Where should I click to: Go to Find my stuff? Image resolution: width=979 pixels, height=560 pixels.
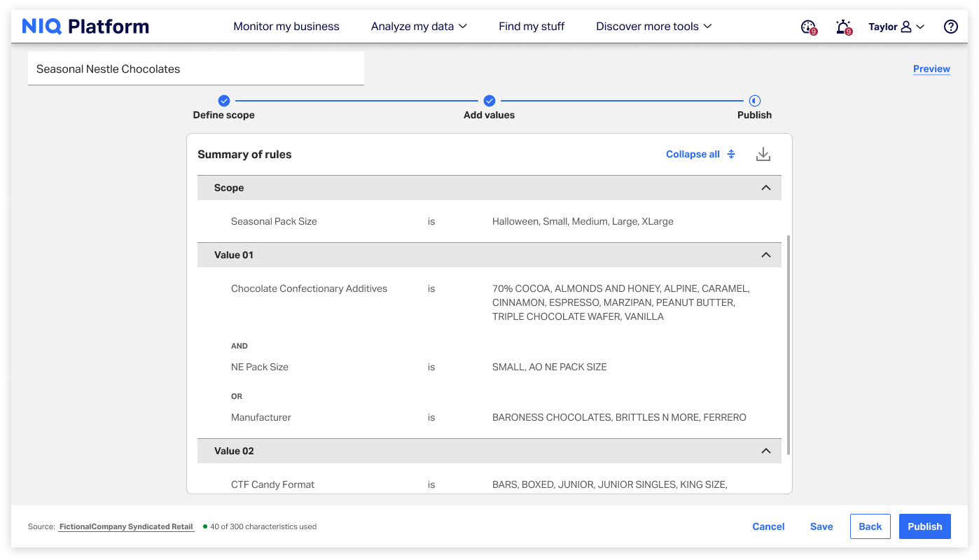[x=532, y=27]
